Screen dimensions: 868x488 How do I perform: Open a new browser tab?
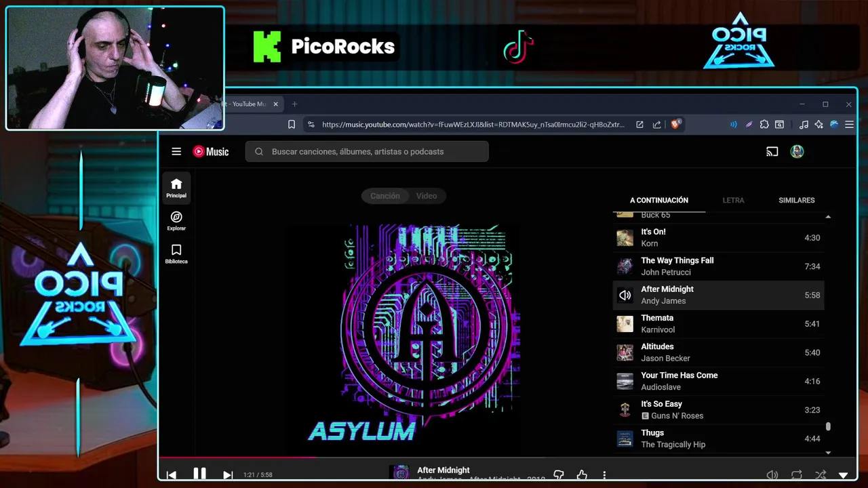[x=294, y=104]
